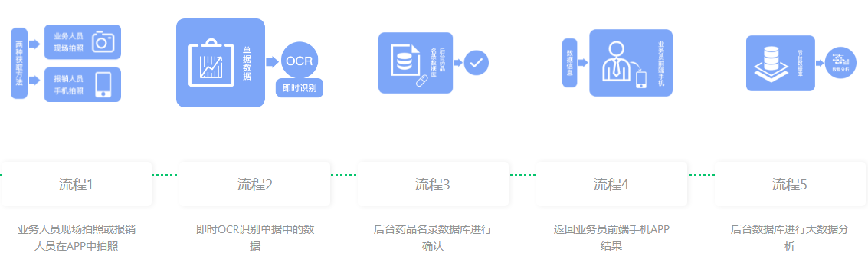This screenshot has height=276, width=868.
Task: Click the checkmark circle icon
Action: click(476, 63)
